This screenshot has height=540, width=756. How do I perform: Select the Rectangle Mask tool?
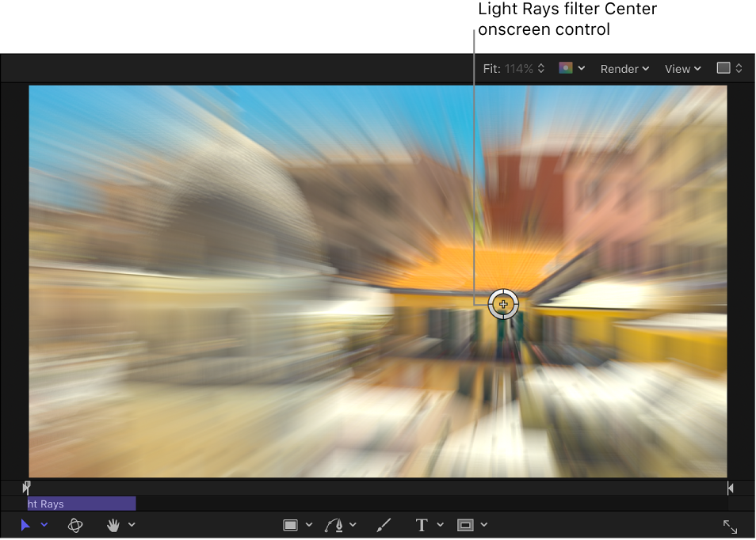466,525
